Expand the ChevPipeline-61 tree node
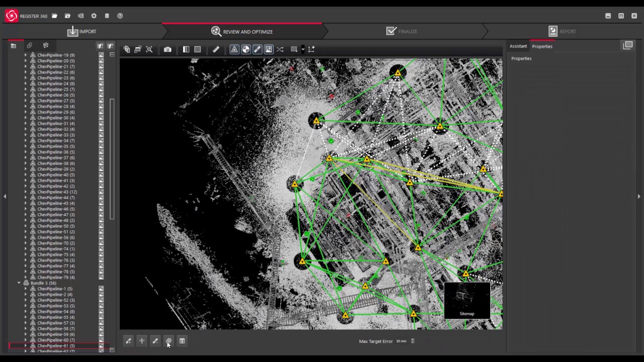The height and width of the screenshot is (362, 644). 26,346
